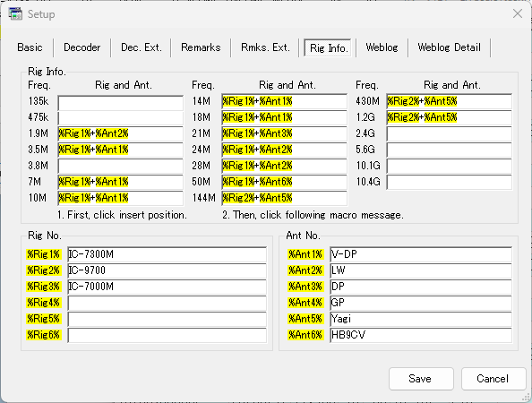Click the empty 2.4G field
Screen dimensions: 532x403
449,134
